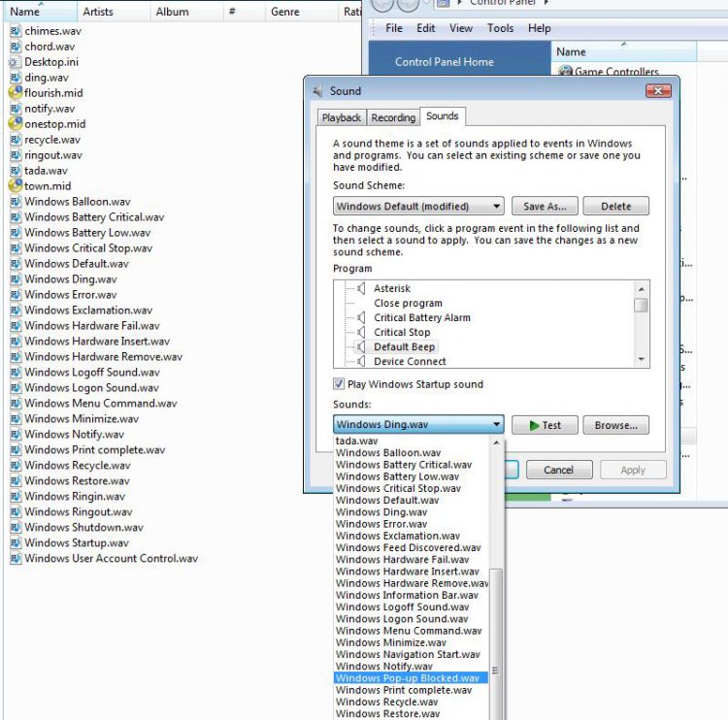
Task: Click the sounds dropdown list scroll up arrow
Action: click(x=496, y=442)
